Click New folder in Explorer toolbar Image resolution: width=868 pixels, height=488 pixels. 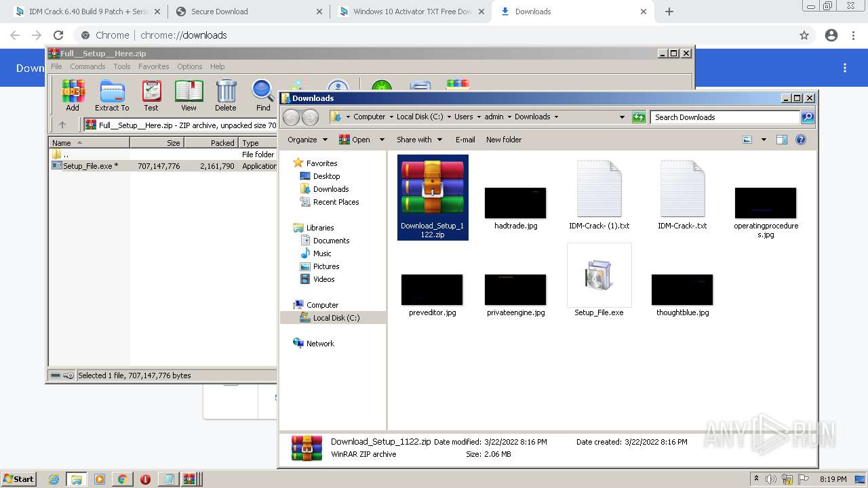(x=504, y=140)
